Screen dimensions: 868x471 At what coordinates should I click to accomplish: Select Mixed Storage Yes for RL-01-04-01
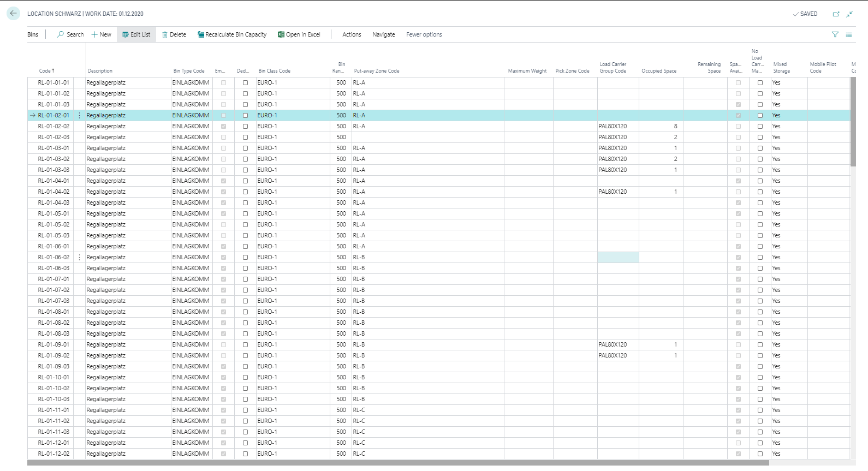tap(776, 181)
